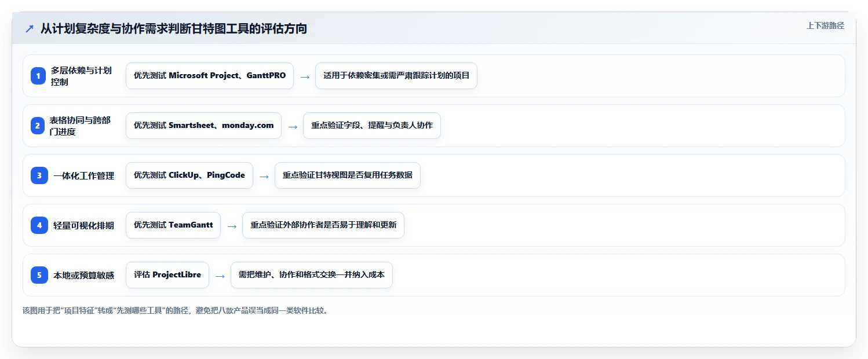The width and height of the screenshot is (868, 359).
Task: Click the 重点验证字段、提醒与负责人协作 box
Action: (372, 126)
